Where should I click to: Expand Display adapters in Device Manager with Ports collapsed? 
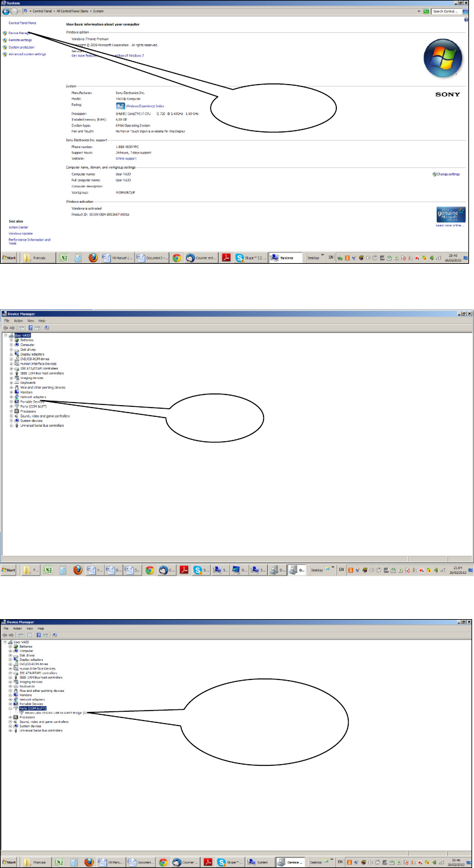coord(11,354)
